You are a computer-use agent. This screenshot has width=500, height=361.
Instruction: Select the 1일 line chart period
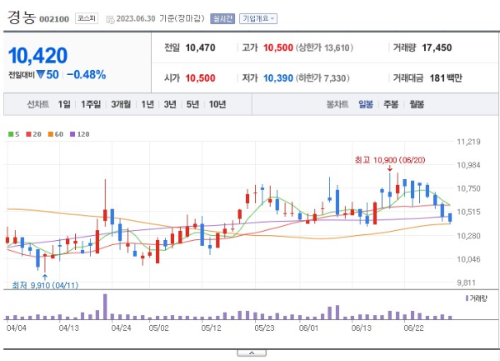[64, 104]
